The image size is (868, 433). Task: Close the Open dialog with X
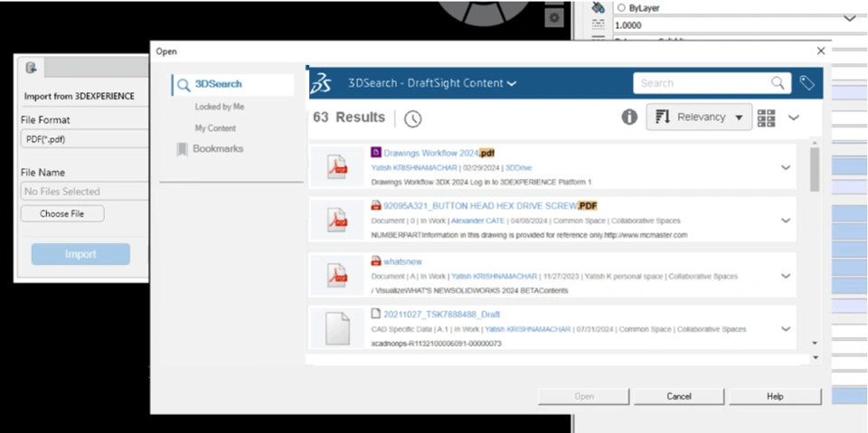(821, 51)
